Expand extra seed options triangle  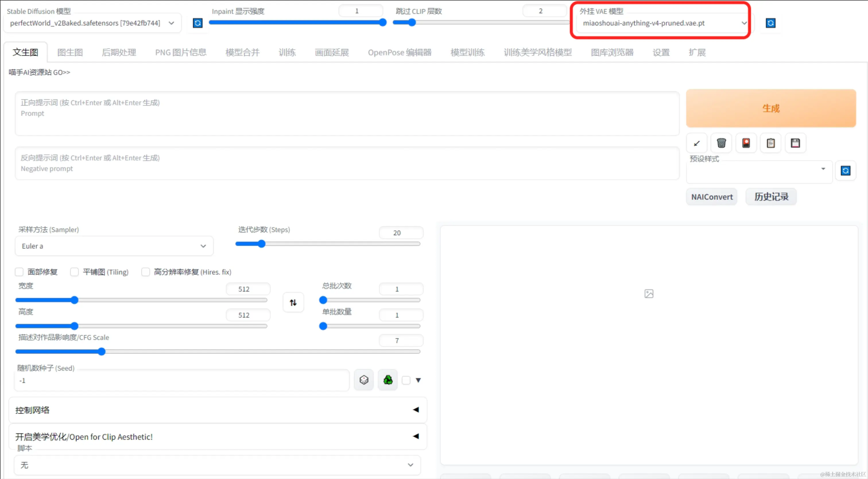[x=418, y=380]
